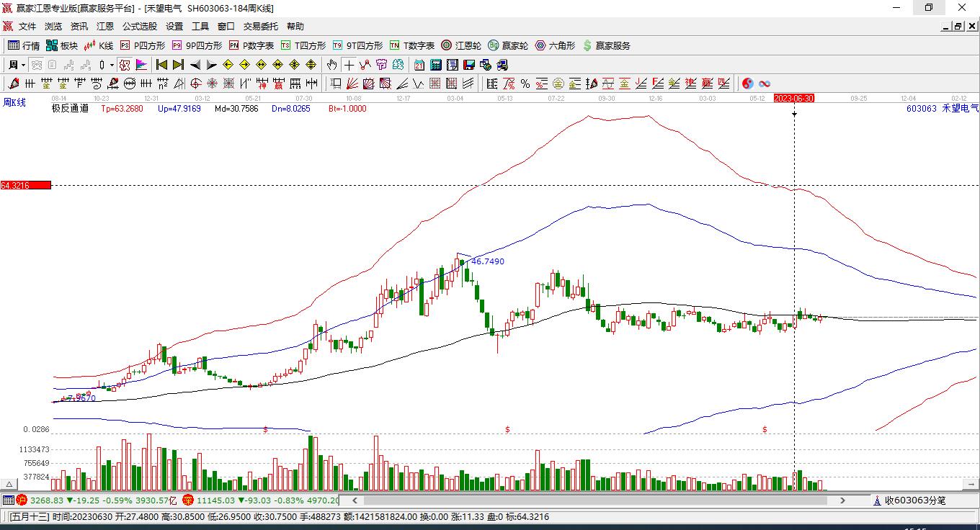Open the 浏览 menu

pos(53,26)
